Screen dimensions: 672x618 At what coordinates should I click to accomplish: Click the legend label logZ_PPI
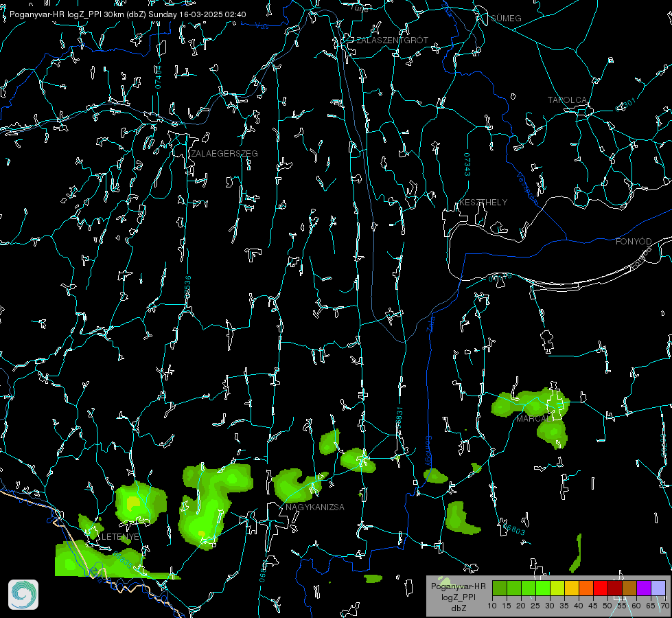click(458, 597)
